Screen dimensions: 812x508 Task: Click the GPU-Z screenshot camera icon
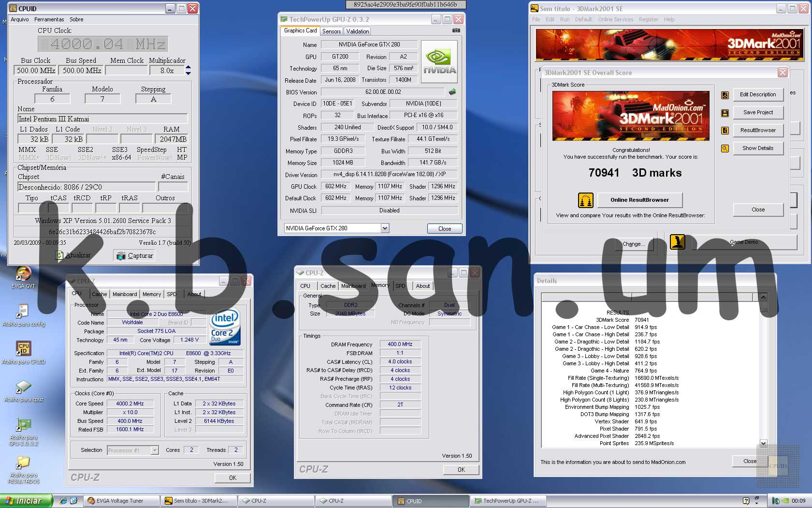click(456, 30)
